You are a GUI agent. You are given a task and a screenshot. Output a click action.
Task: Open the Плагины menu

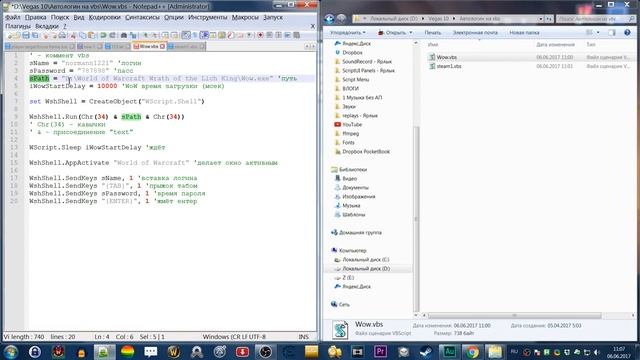[18, 26]
